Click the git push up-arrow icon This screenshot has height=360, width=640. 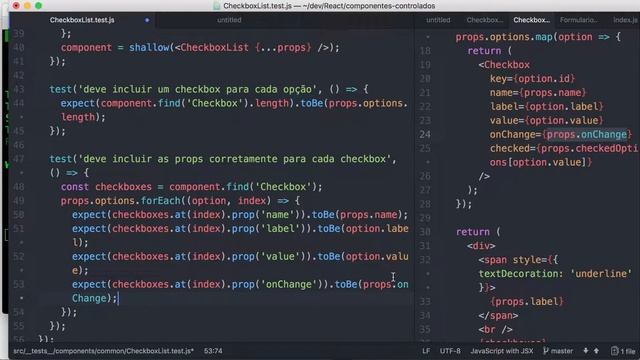pyautogui.click(x=596, y=351)
